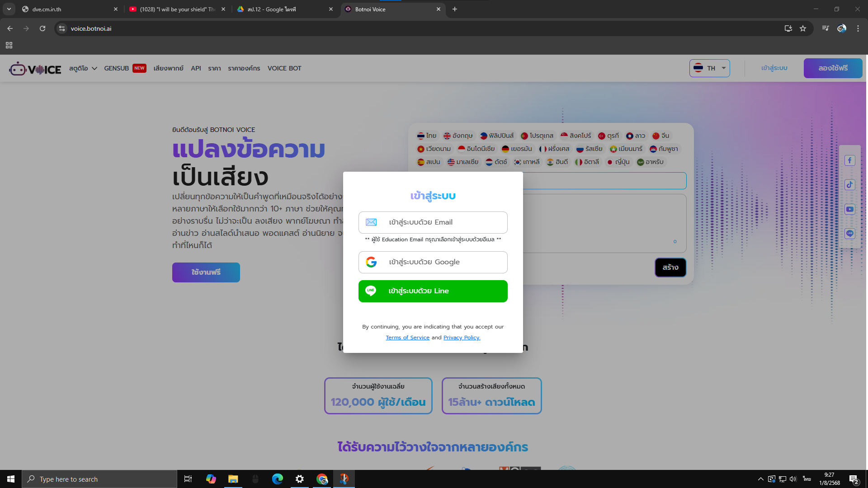Open the YouTube social icon
Screen dimensions: 868x488
tap(850, 209)
